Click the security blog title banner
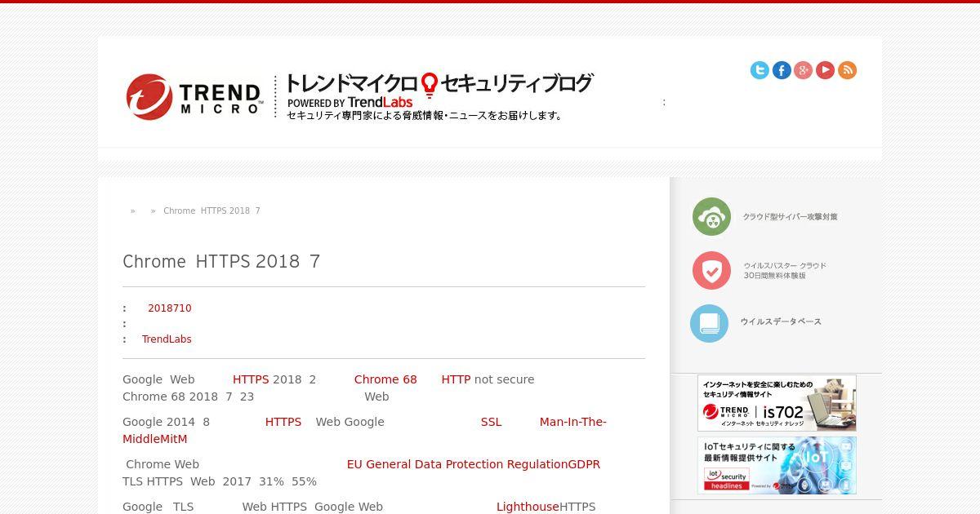980x514 pixels. coord(439,96)
